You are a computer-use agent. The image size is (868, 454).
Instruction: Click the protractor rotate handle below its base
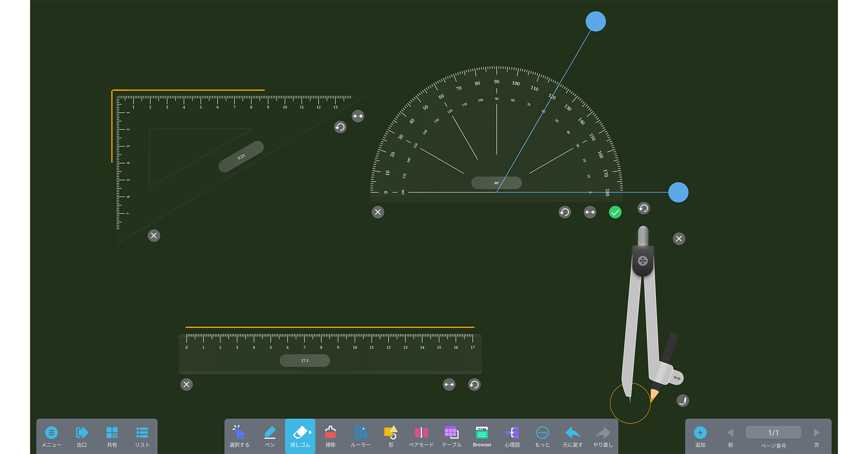point(565,212)
